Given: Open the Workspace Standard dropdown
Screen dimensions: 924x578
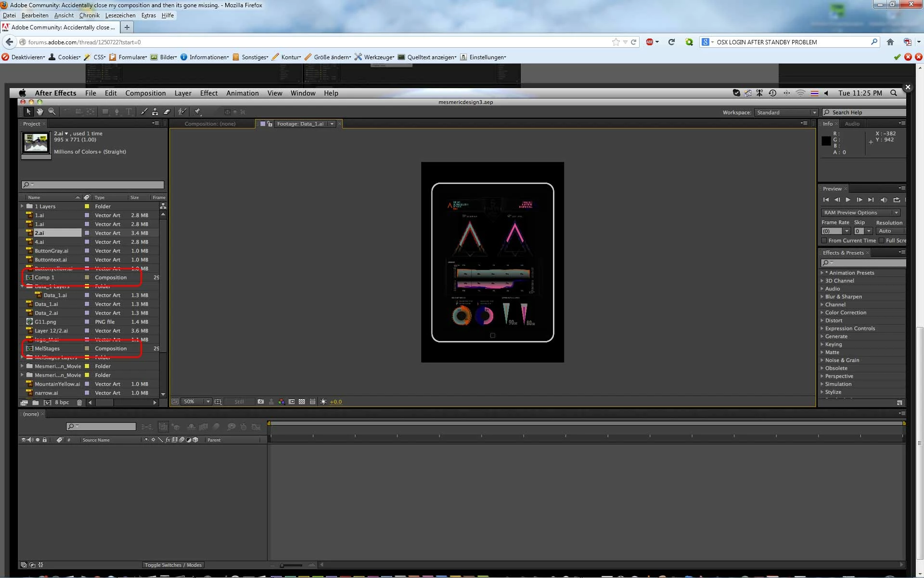Looking at the screenshot, I should click(x=786, y=112).
